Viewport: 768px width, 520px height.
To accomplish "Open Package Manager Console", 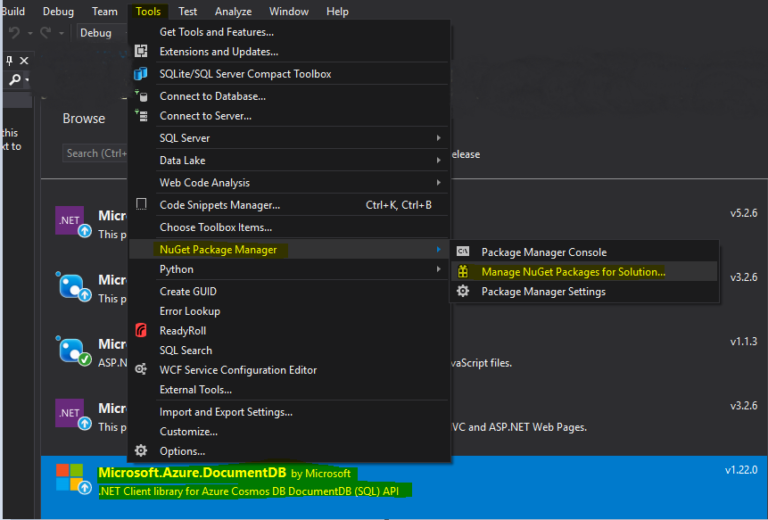I will click(x=584, y=252).
